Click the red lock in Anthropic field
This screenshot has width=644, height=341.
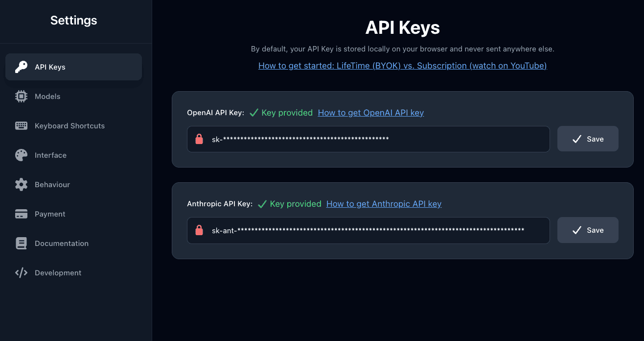pyautogui.click(x=199, y=230)
